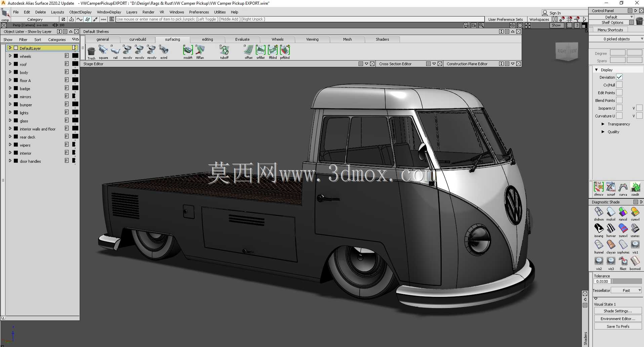Activate mulcol multi-color shade
This screenshot has width=644, height=347.
point(611,214)
